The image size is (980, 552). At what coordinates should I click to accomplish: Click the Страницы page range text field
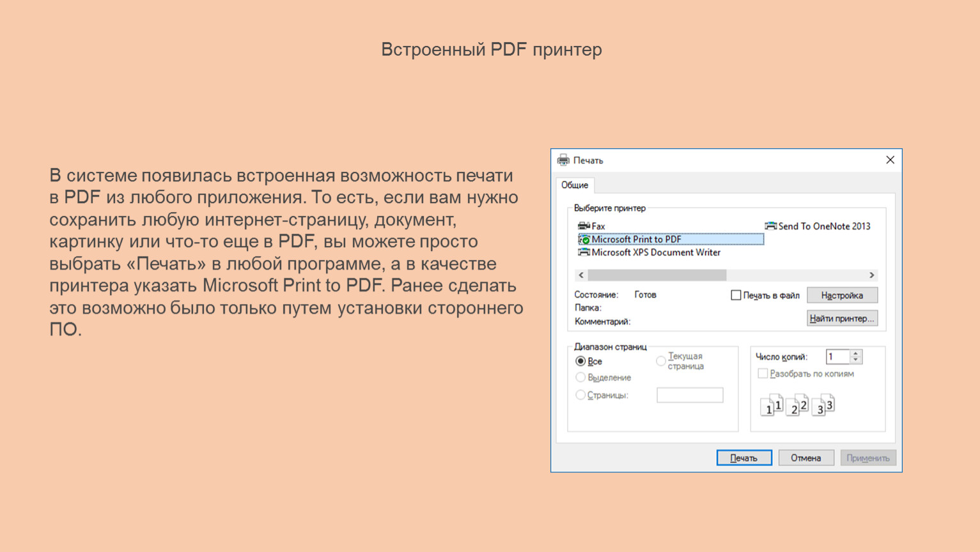tap(690, 395)
